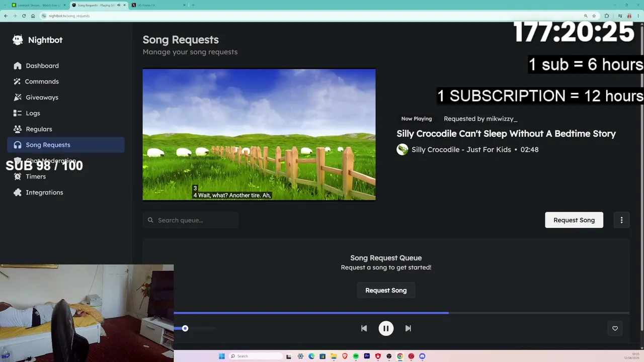The width and height of the screenshot is (644, 362).
Task: Open the browser profile avatar
Action: (629, 16)
